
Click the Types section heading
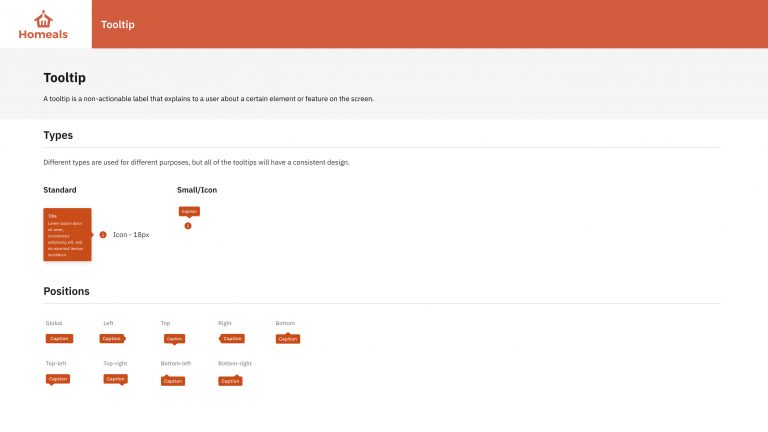pos(58,135)
